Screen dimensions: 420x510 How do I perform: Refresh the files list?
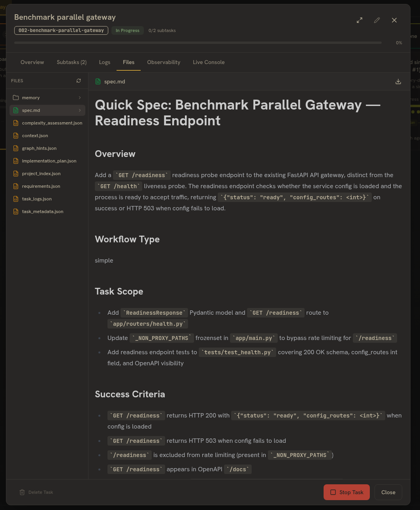coord(79,81)
